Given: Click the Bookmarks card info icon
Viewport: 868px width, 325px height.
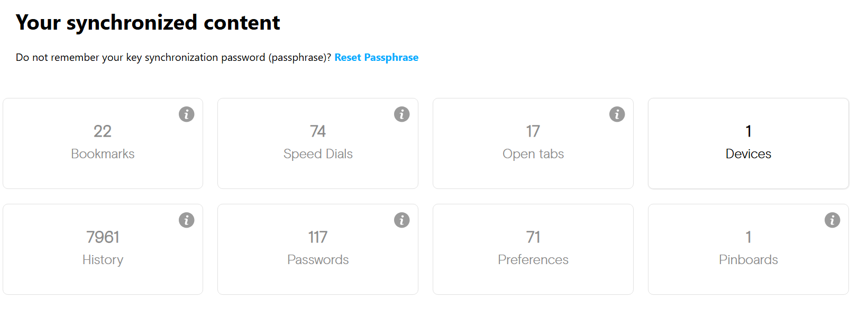Looking at the screenshot, I should tap(186, 114).
